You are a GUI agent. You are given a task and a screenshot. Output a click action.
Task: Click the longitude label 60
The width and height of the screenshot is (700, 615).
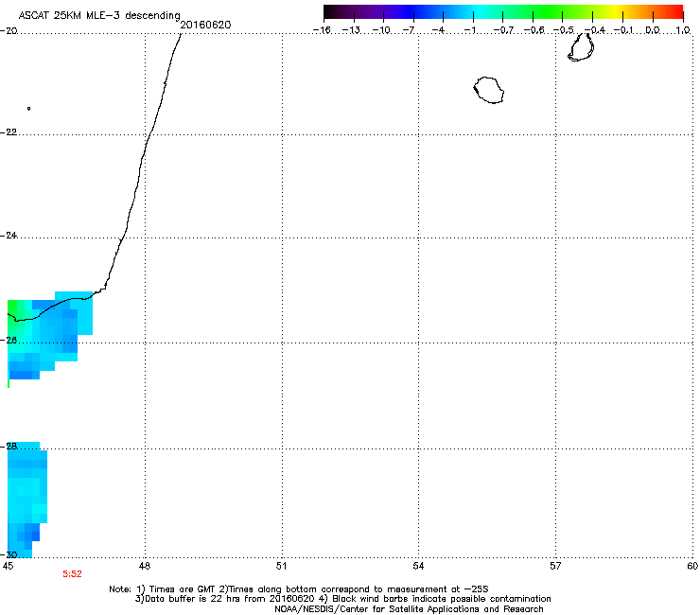[x=692, y=567]
